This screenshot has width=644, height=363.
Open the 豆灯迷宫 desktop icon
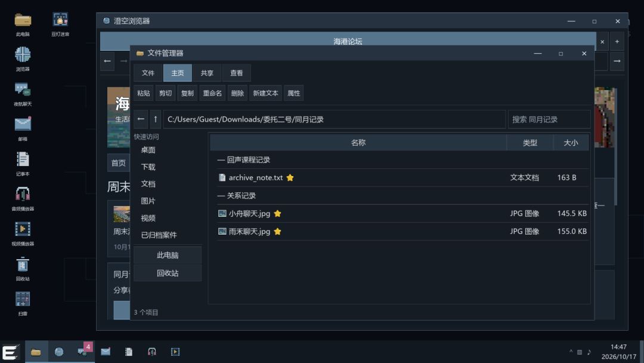pos(60,24)
